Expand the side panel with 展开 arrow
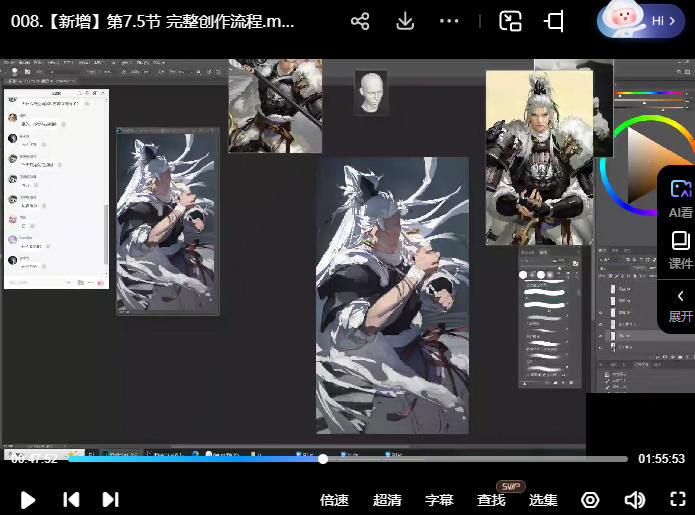Image resolution: width=695 pixels, height=515 pixels. 680,304
